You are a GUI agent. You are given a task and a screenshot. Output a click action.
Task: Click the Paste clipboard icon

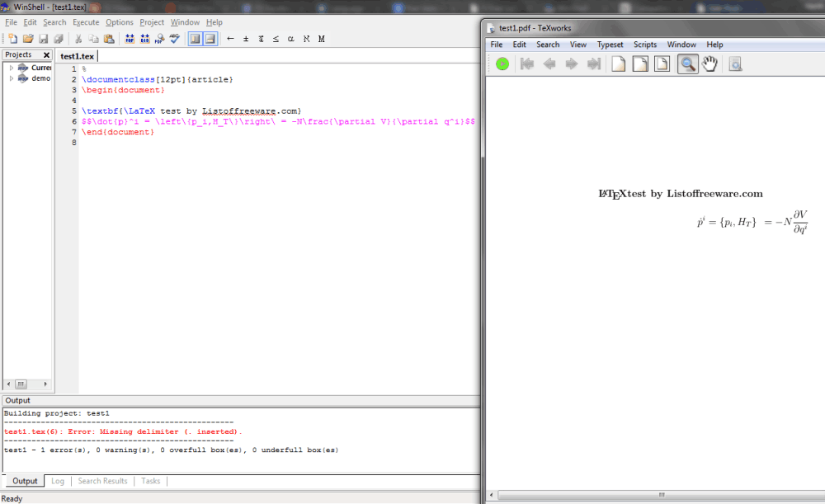coord(109,39)
